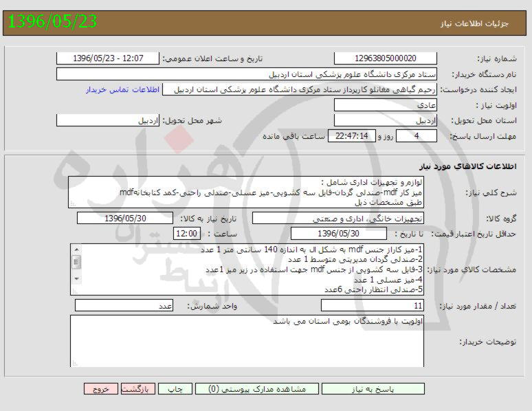This screenshot has height=411, width=532.
Task: Click the text ساعت باقی مانده
Action: click(293, 136)
